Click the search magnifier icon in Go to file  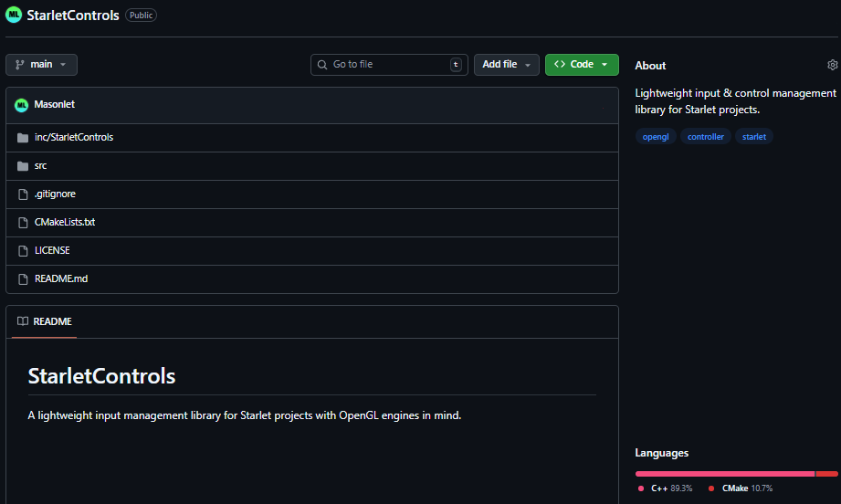point(322,65)
